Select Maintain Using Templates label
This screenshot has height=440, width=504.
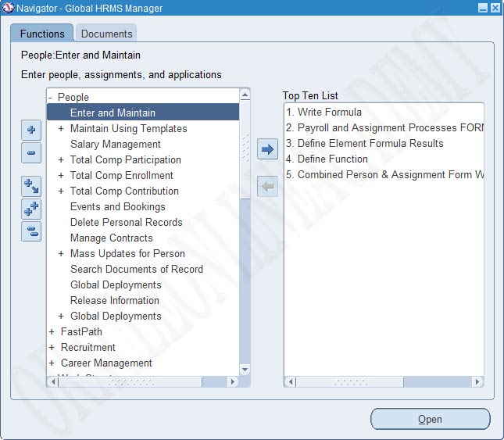tap(129, 128)
